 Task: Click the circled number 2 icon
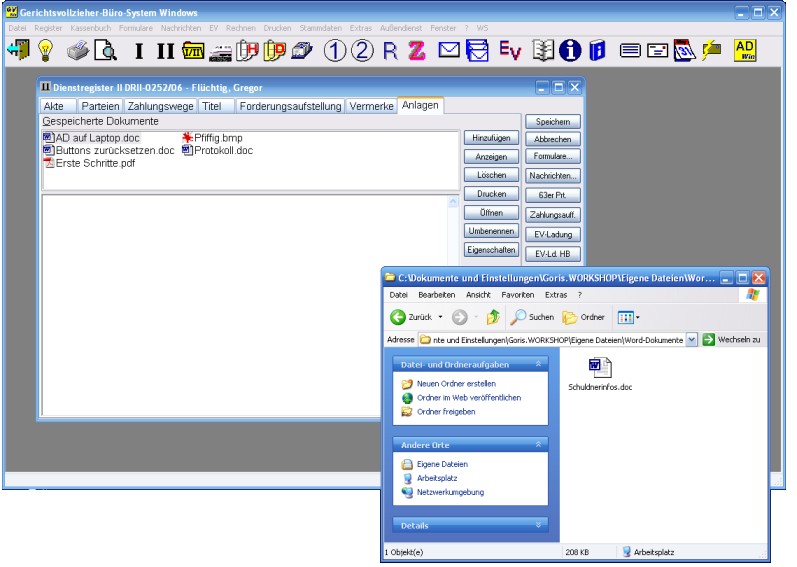362,50
